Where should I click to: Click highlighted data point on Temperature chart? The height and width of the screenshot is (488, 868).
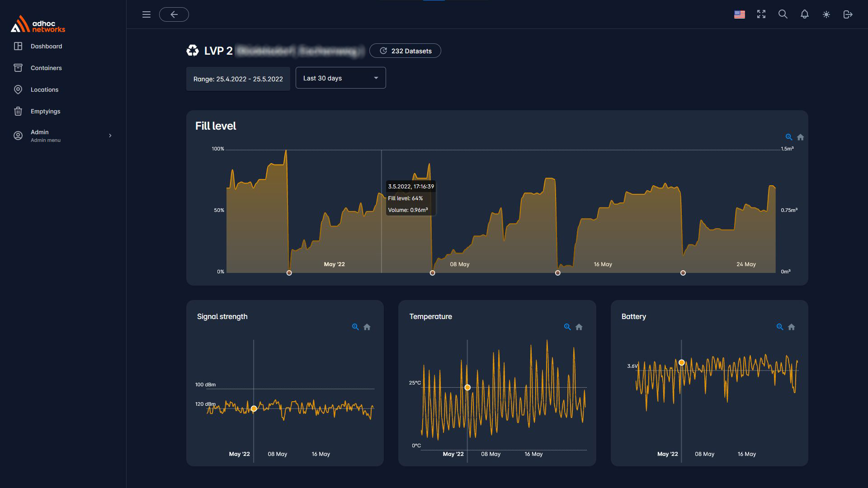pyautogui.click(x=467, y=387)
